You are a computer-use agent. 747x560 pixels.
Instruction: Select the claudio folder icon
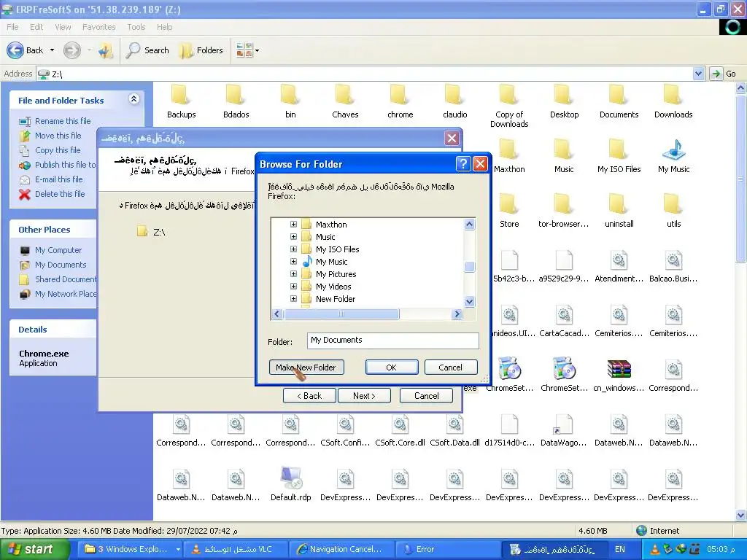[454, 94]
